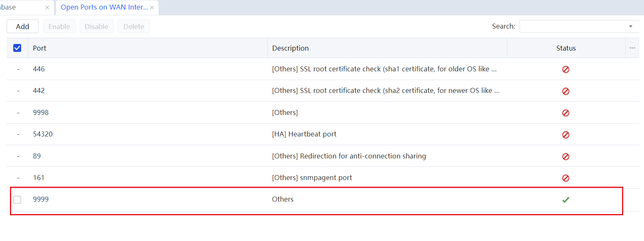This screenshot has width=644, height=241.
Task: Click inside the Search input field
Action: (573, 27)
